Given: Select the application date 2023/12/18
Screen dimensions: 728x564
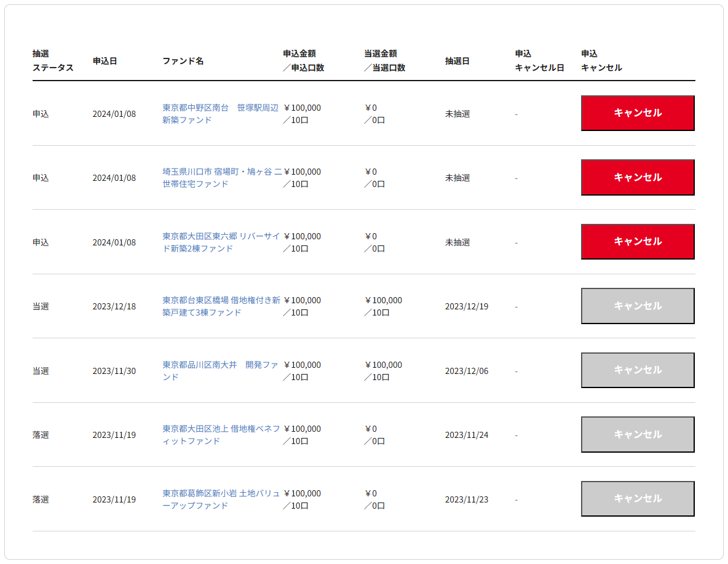Looking at the screenshot, I should (x=114, y=307).
